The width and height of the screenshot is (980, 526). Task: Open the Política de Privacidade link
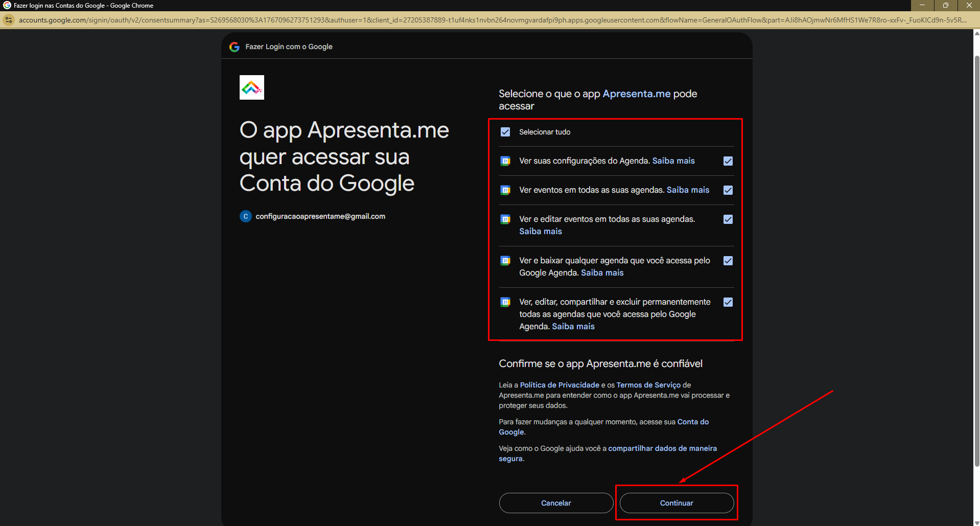pyautogui.click(x=559, y=385)
